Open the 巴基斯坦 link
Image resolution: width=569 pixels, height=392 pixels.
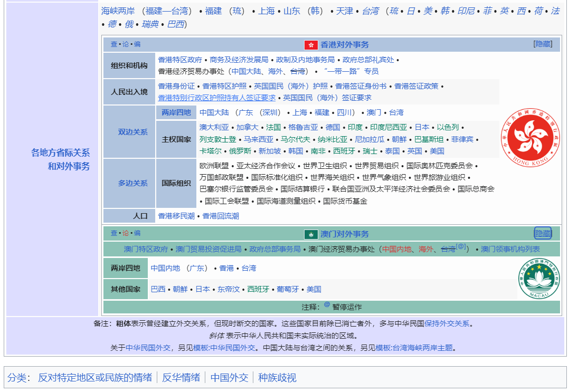[x=429, y=140]
